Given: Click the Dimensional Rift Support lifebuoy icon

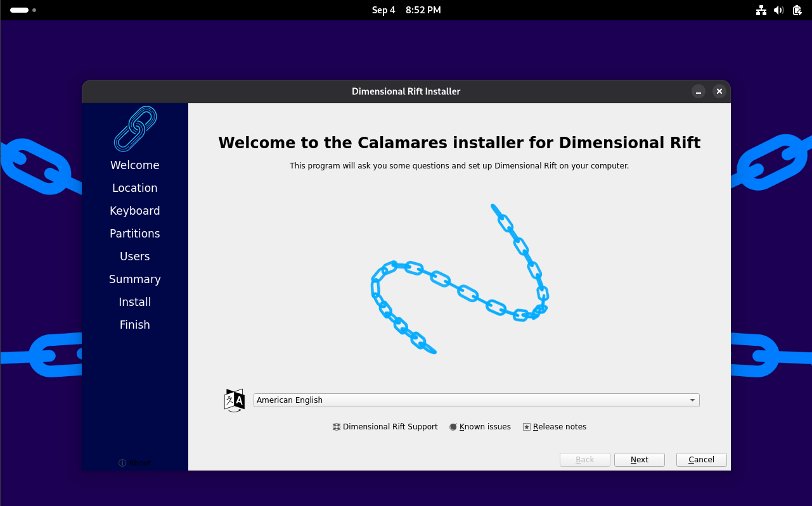Looking at the screenshot, I should [337, 427].
